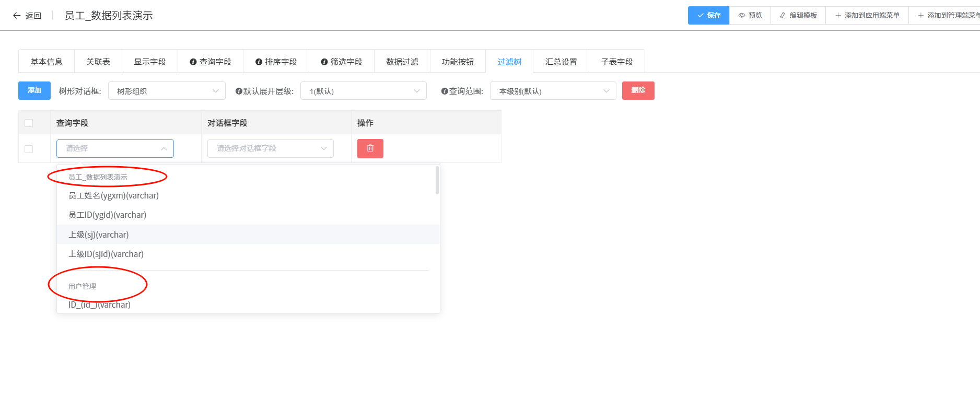Select 员工ID(ygid)(varchar) option
980x398 pixels.
[x=248, y=215]
